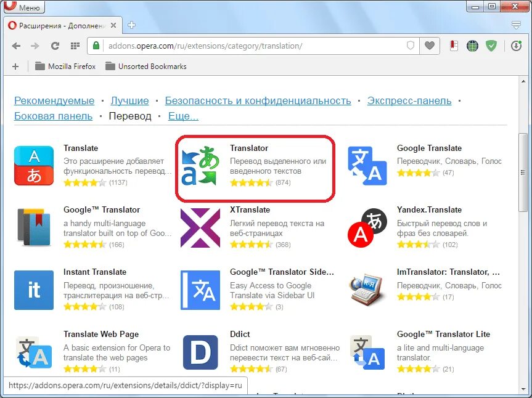Click the Yandex.Translate extension icon
Viewport: 532px width, 398px height.
(x=367, y=227)
